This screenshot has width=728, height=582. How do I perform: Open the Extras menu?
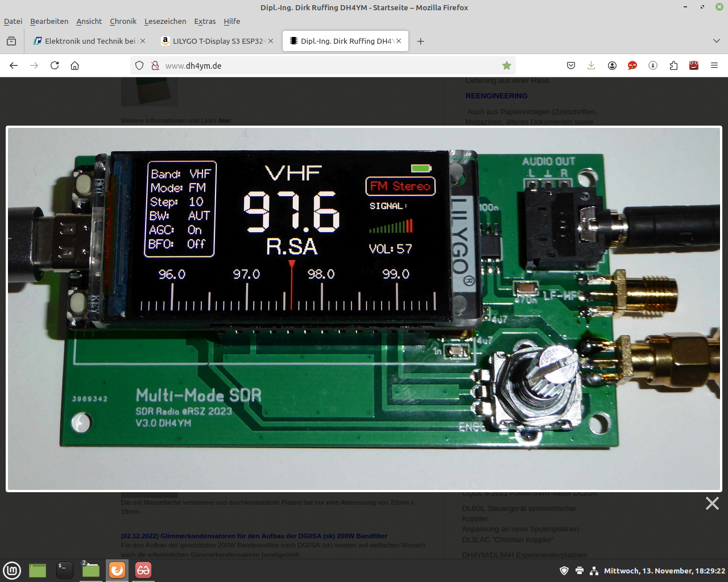pos(205,21)
